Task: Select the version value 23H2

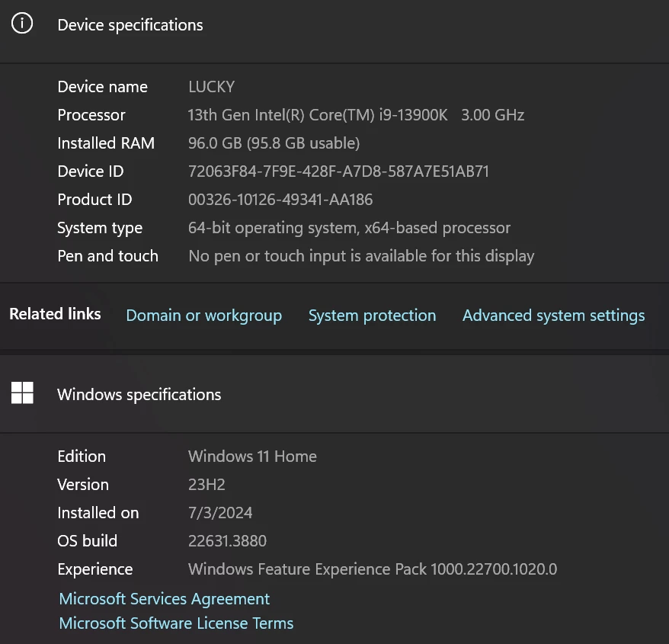Action: [206, 485]
